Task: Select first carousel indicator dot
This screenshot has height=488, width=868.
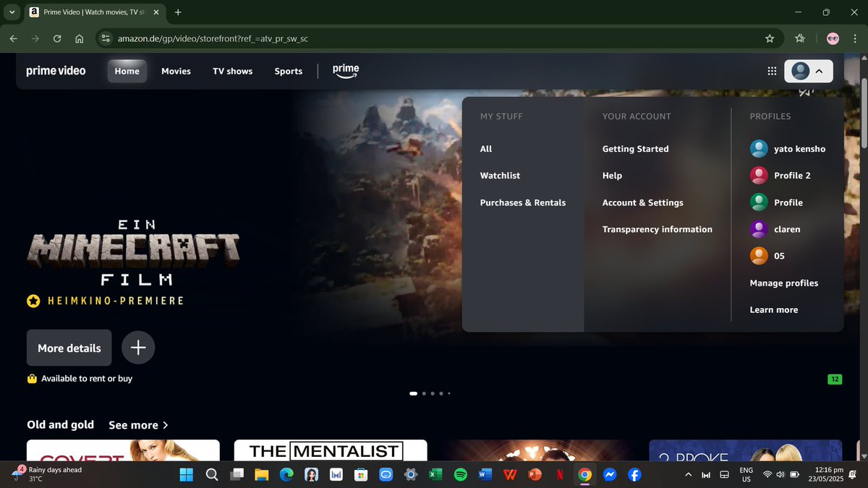Action: [x=414, y=393]
